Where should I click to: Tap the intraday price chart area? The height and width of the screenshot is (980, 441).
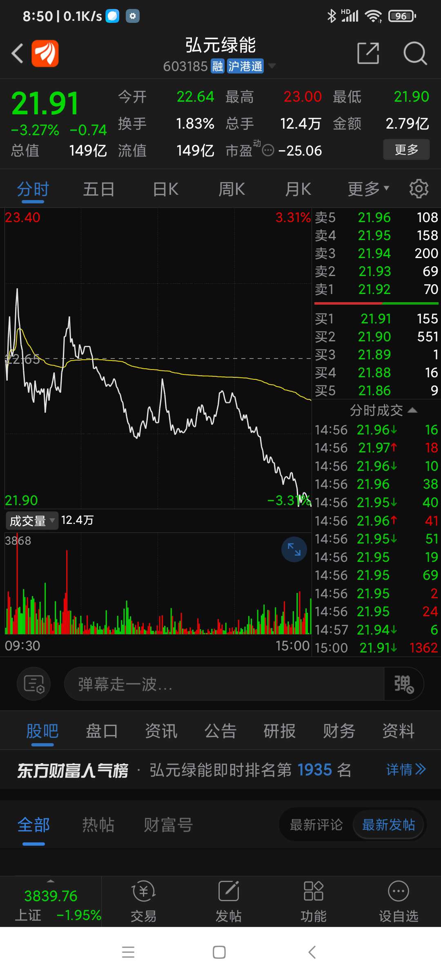[x=158, y=358]
